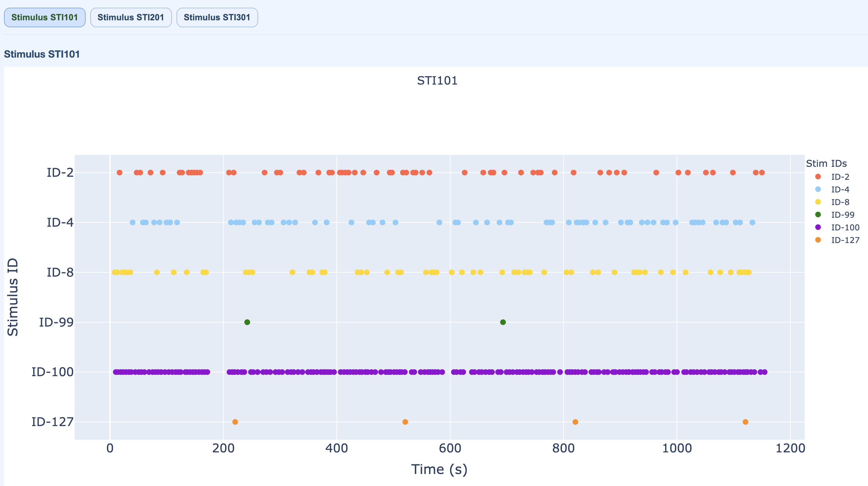Image resolution: width=868 pixels, height=486 pixels.
Task: Click the leftmost orange ID-127 data point
Action: [235, 422]
